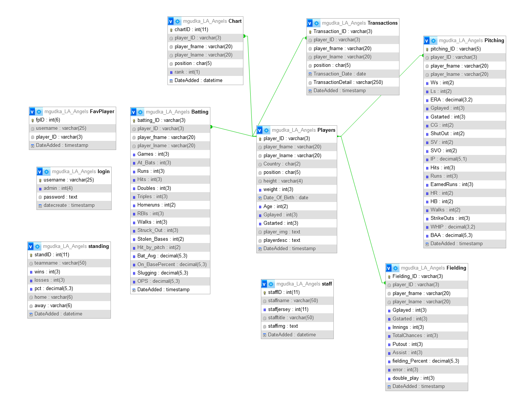532x404 pixels.
Task: Collapse the FavPlayer table with V toggle
Action: pyautogui.click(x=32, y=112)
